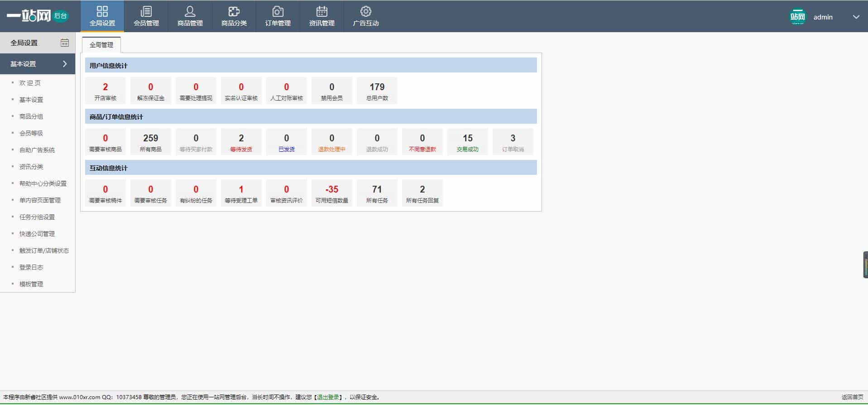Open 登录日志 in sidebar
This screenshot has height=405, width=868.
(31, 267)
